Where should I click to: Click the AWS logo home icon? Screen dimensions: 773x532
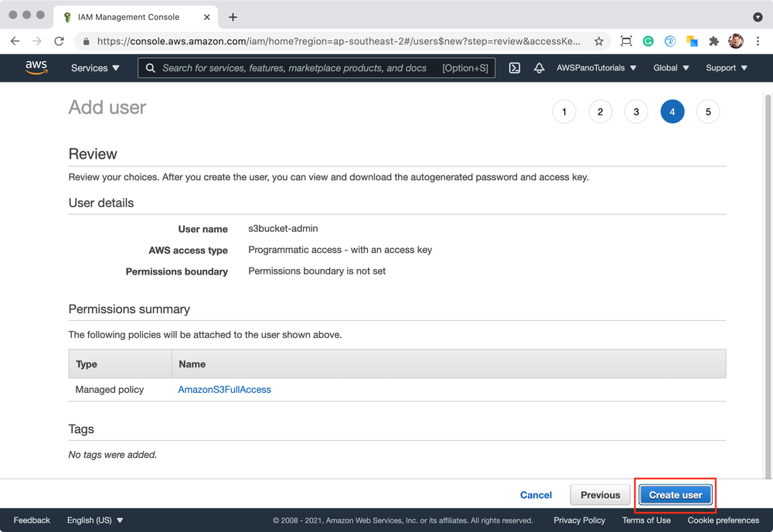click(36, 67)
